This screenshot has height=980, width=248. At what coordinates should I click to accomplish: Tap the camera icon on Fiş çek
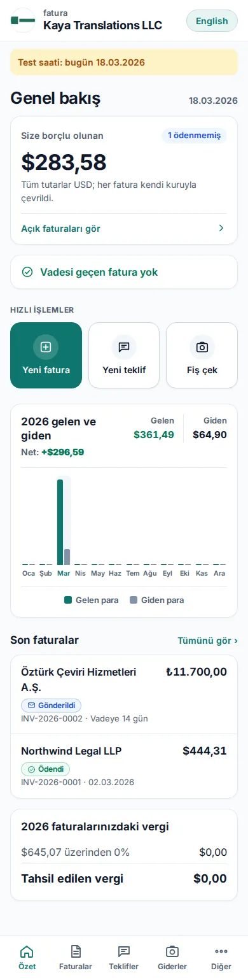202,347
